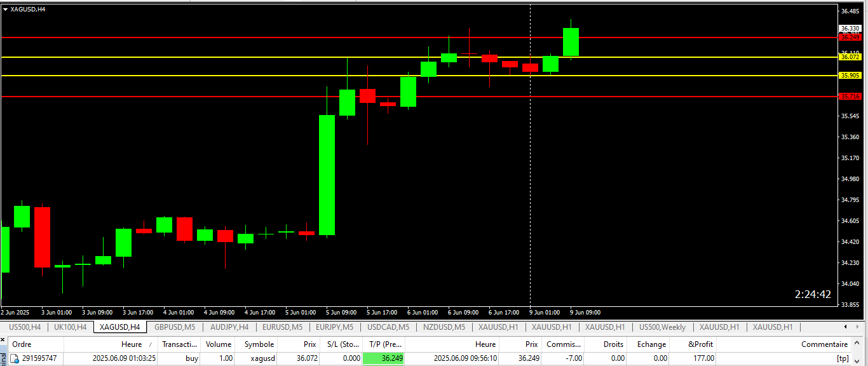Click the green-highlighted 36.249 take profit cell
The image size is (868, 366).
[383, 358]
